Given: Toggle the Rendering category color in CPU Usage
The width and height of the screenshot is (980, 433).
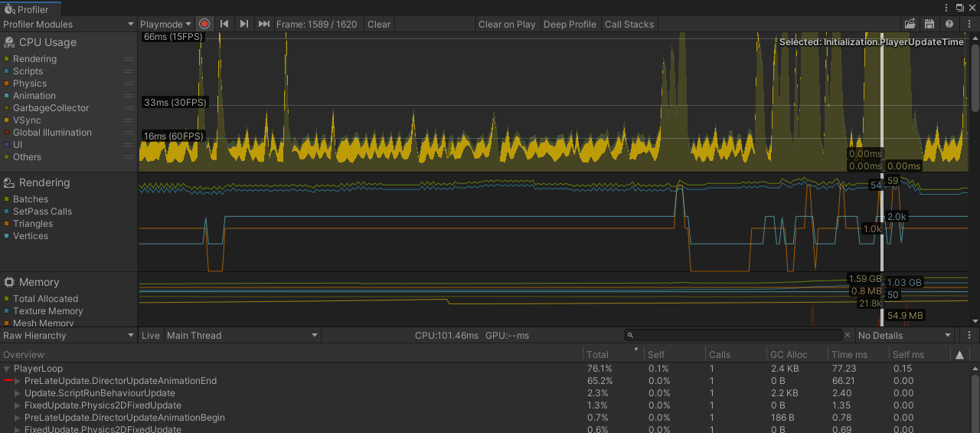Looking at the screenshot, I should click(7, 59).
